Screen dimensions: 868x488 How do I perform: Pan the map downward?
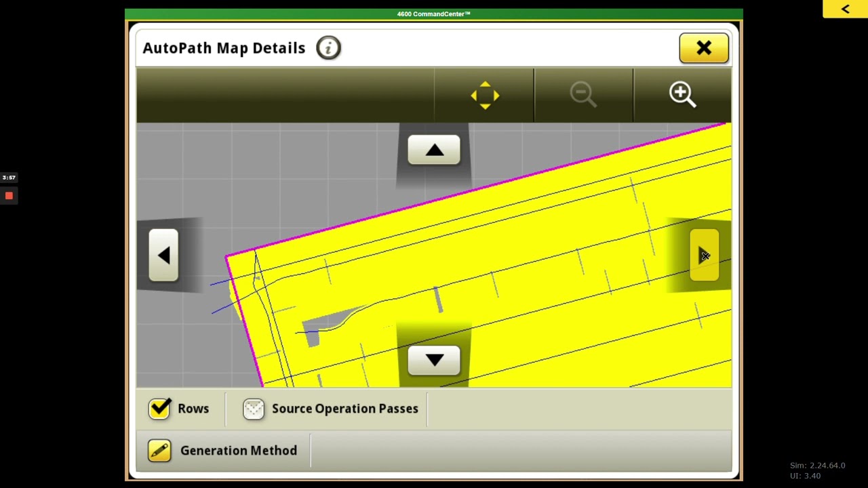coord(434,360)
